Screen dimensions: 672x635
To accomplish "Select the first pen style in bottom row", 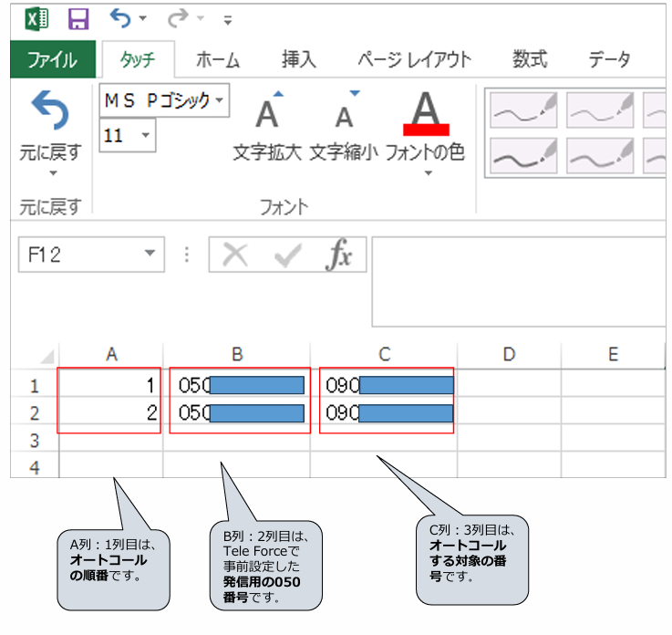I will click(x=523, y=155).
